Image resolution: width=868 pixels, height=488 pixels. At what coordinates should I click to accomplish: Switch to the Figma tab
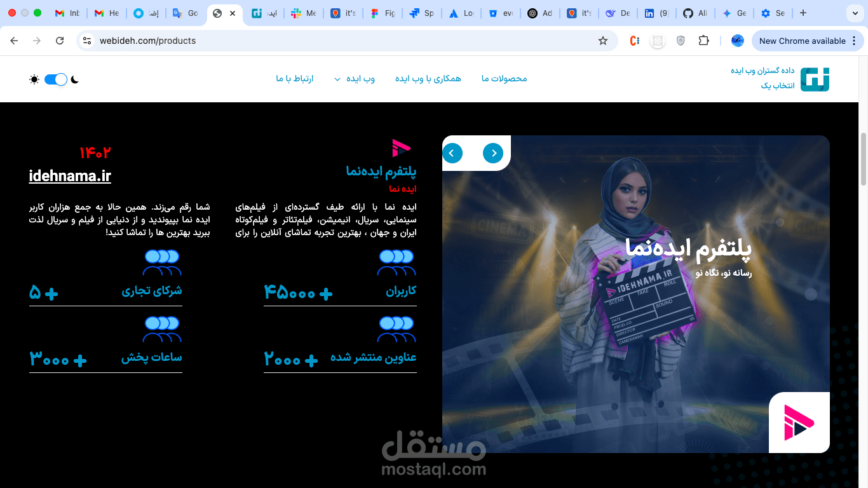tap(382, 13)
